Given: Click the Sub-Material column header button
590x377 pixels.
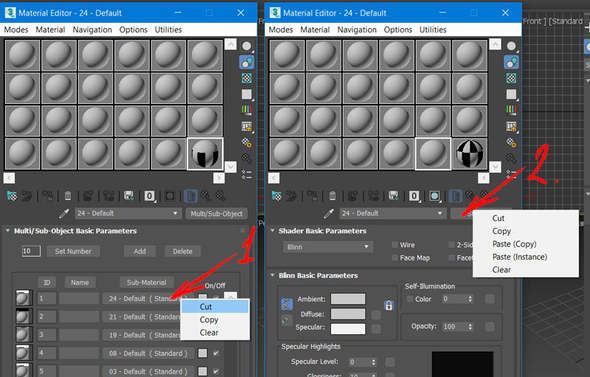Looking at the screenshot, I should pos(146,283).
